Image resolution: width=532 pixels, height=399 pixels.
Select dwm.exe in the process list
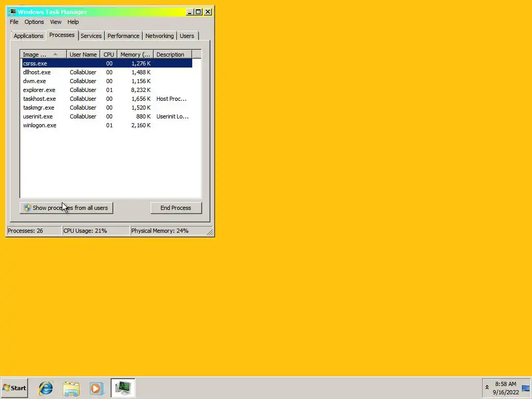pyautogui.click(x=107, y=81)
